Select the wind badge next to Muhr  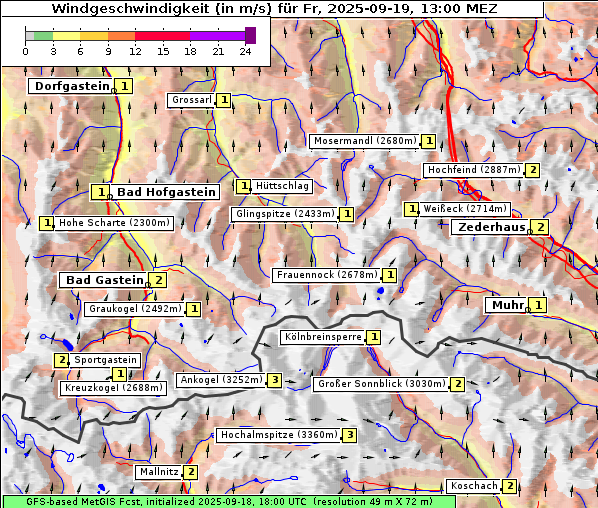pyautogui.click(x=538, y=305)
